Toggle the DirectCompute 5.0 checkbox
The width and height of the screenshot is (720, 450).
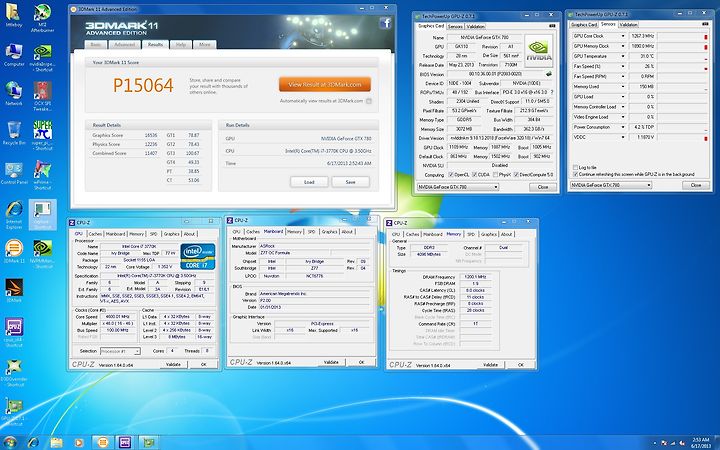(x=517, y=174)
